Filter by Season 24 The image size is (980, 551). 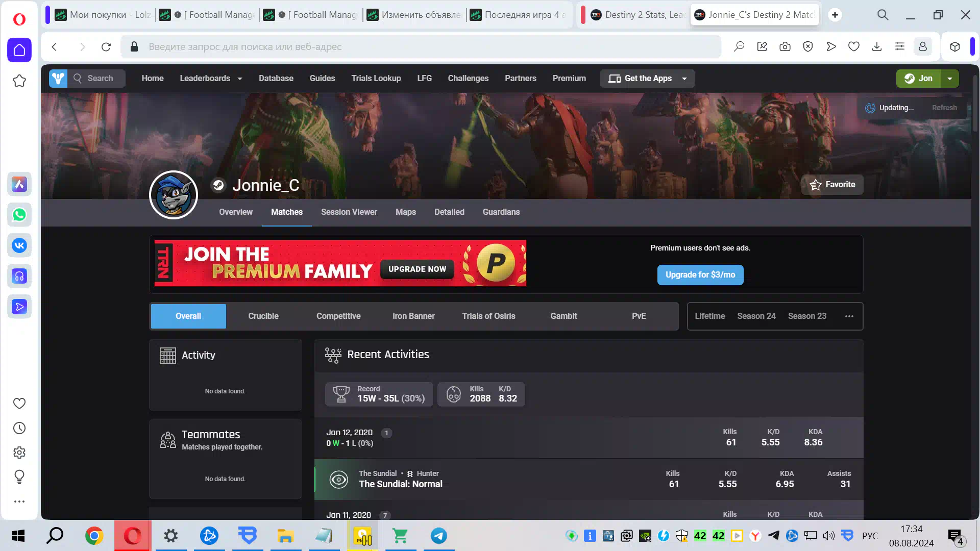(x=756, y=316)
